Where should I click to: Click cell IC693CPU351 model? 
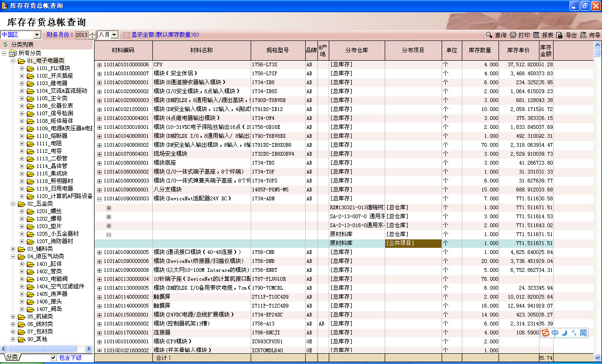coord(277,341)
